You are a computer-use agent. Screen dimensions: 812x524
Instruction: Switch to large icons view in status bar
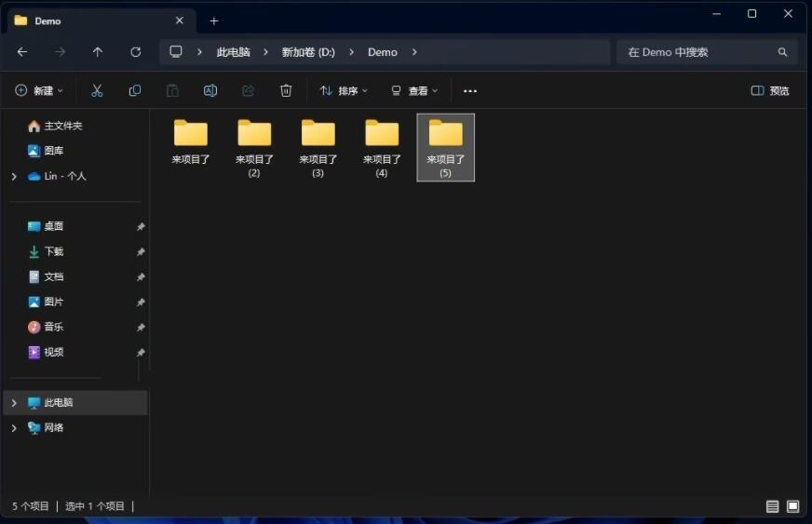(792, 506)
